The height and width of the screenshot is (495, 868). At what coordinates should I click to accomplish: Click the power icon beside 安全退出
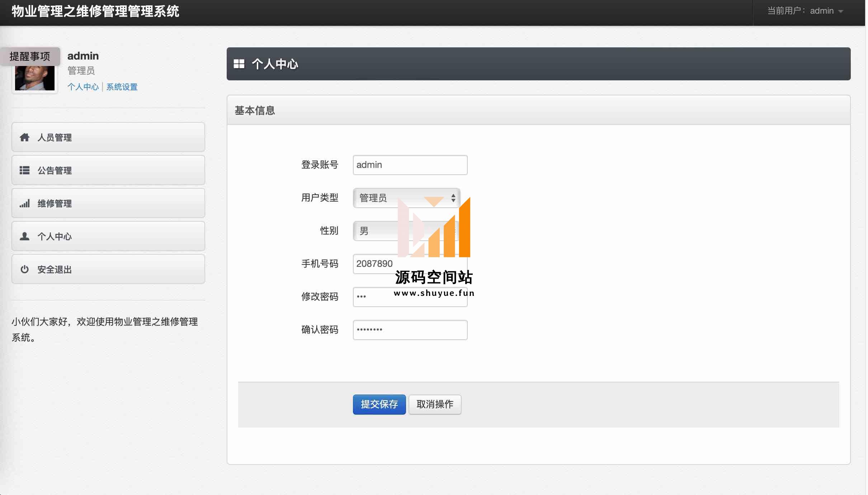pyautogui.click(x=24, y=269)
